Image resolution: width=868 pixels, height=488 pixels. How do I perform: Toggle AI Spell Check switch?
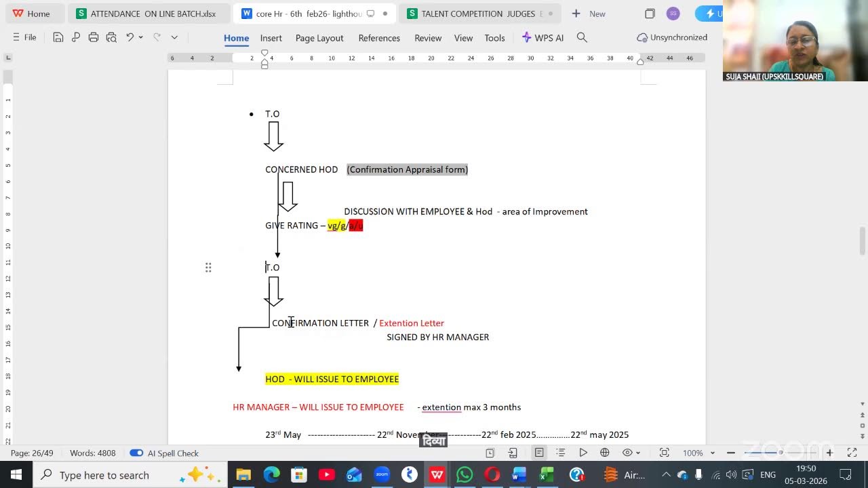click(136, 453)
